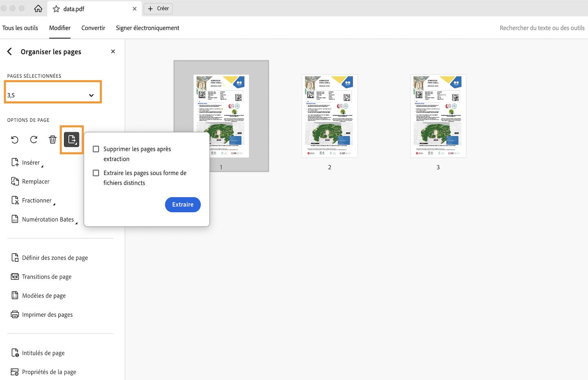The image size is (588, 380).
Task: Select the Extract pages icon
Action: (71, 140)
